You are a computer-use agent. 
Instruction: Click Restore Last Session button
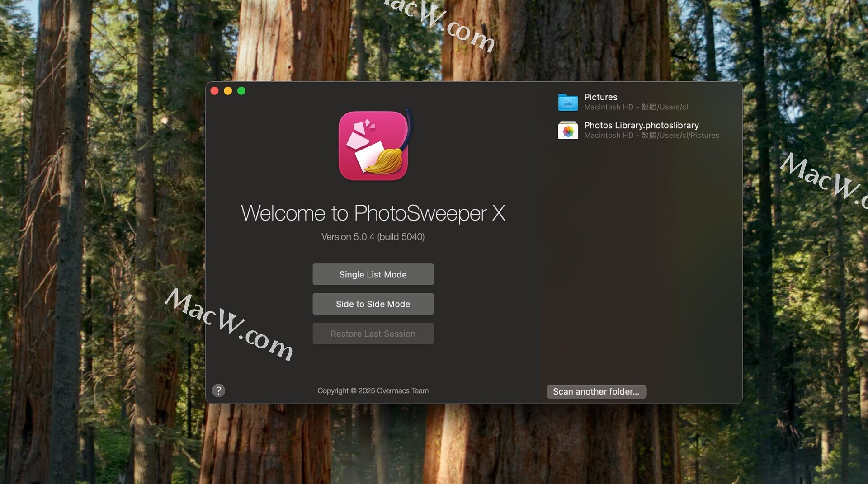tap(373, 334)
